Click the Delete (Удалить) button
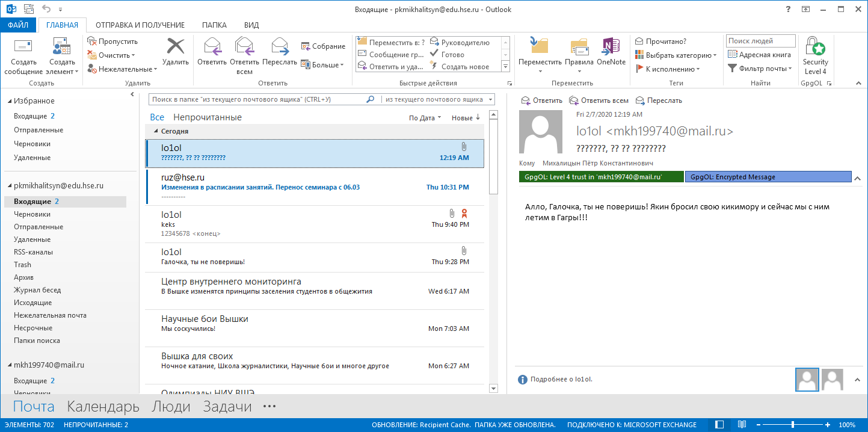Screen dimensions: 868x432 [176, 52]
